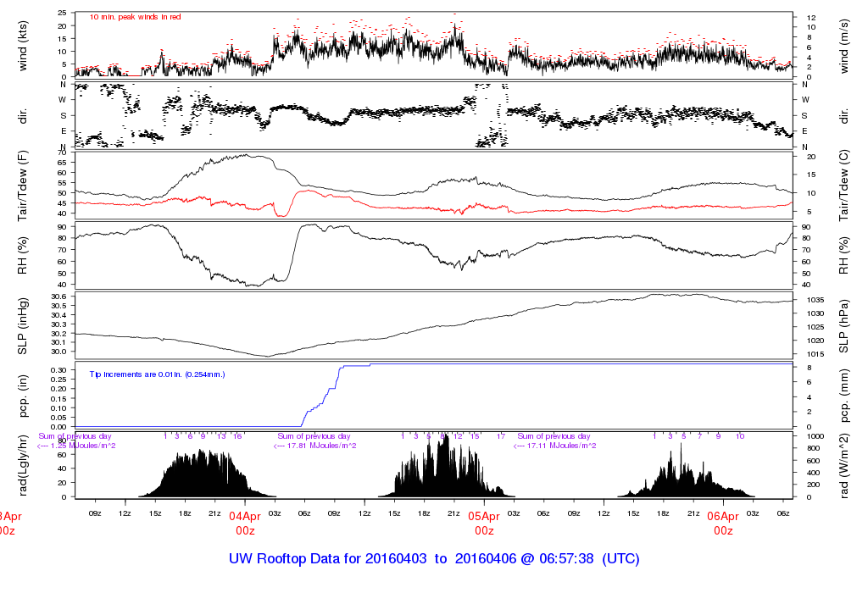Click the chart title 'UW Rooftop Data for 20160403'

(x=328, y=559)
